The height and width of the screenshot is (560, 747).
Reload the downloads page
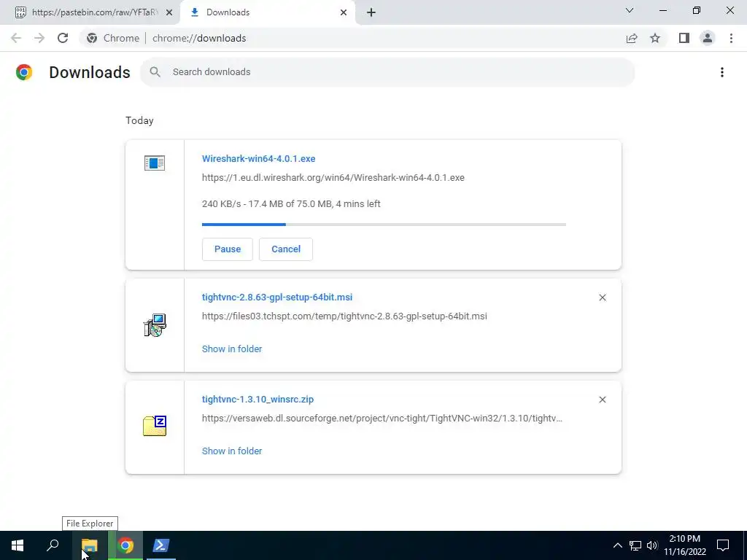[63, 38]
